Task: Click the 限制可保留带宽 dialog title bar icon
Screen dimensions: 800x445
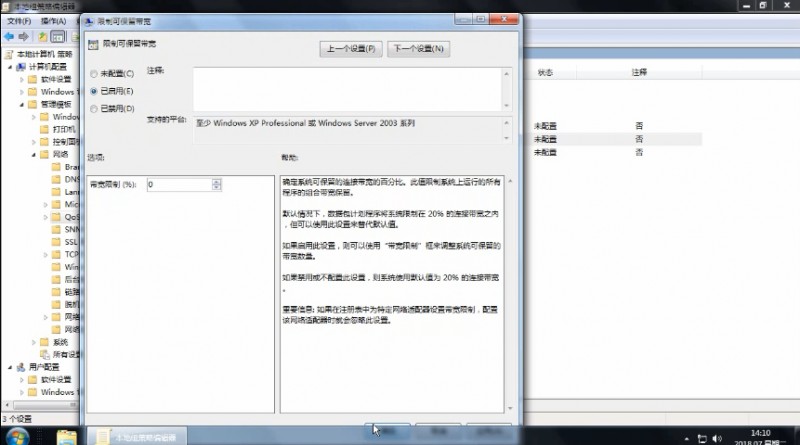Action: [89, 21]
